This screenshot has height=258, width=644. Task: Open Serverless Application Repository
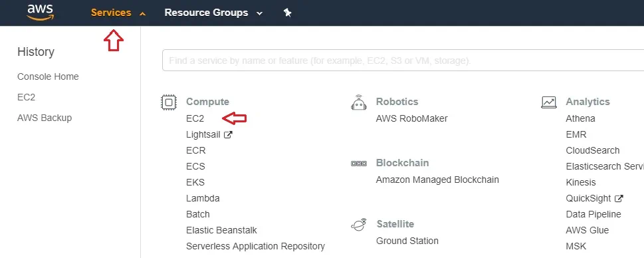255,247
